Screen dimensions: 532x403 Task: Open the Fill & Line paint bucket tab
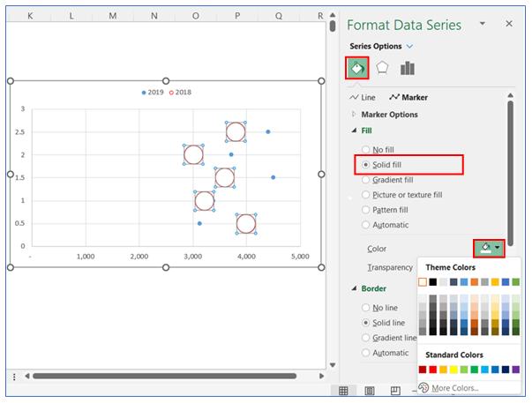358,68
